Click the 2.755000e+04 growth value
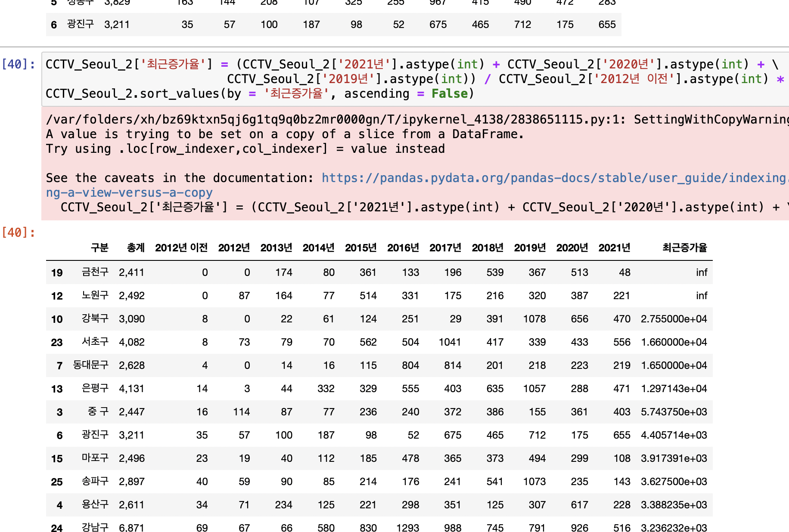 pos(674,319)
